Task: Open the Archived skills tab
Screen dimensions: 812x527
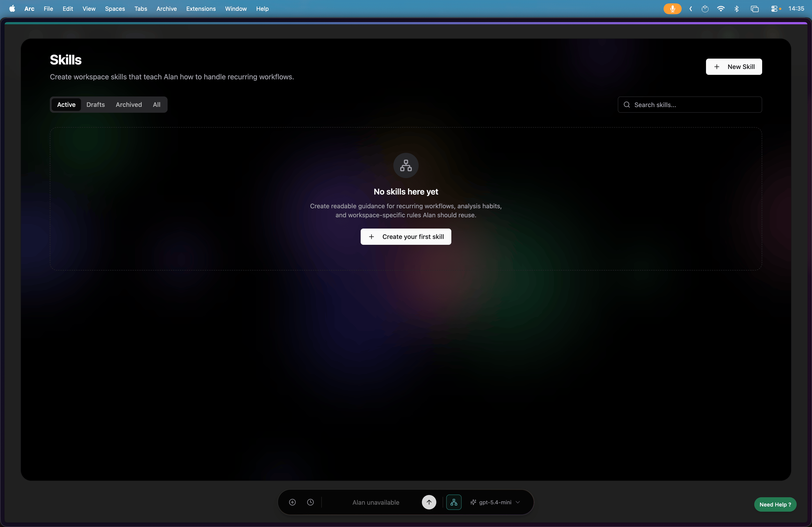Action: point(129,105)
